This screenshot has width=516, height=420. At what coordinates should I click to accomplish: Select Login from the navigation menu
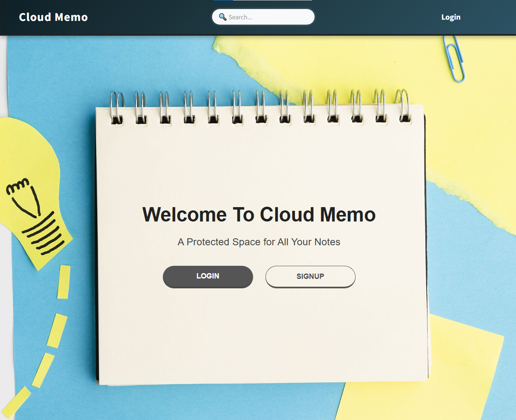coord(451,17)
